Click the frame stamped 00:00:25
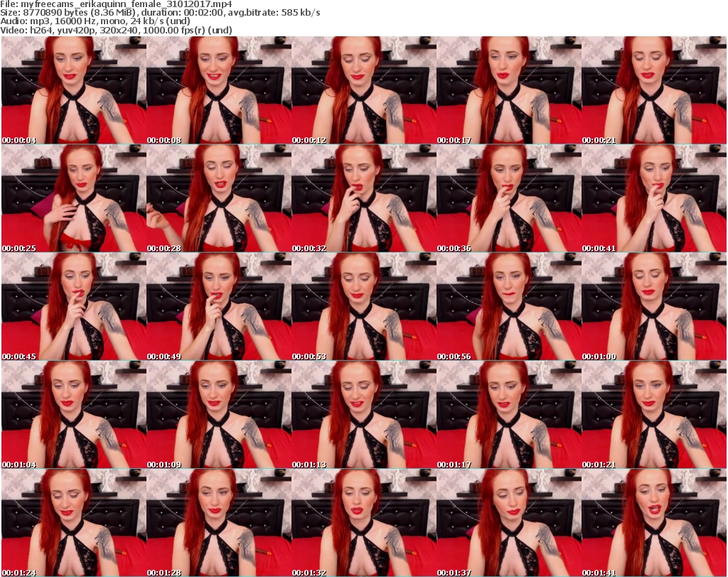The image size is (728, 577). (73, 198)
